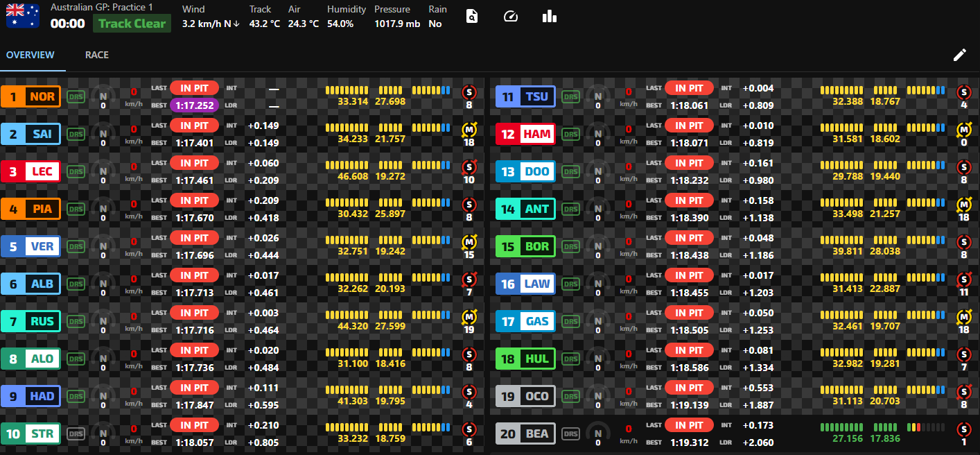Click the DRS indicator in TSU row

tap(570, 96)
